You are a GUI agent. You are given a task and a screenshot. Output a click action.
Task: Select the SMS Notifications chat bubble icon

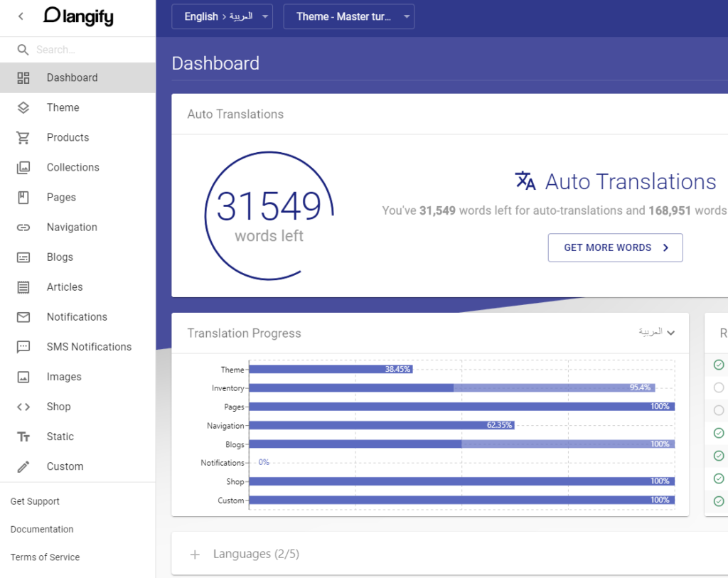pyautogui.click(x=22, y=346)
